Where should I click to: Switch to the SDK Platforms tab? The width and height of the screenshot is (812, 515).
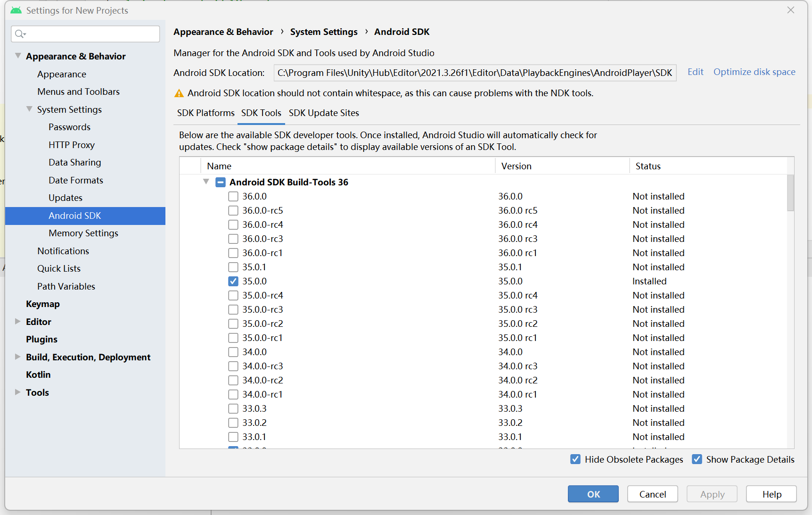(205, 113)
